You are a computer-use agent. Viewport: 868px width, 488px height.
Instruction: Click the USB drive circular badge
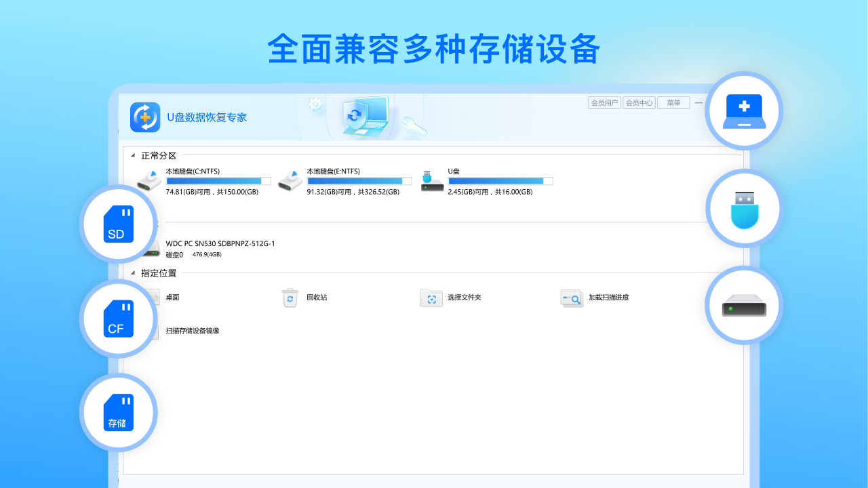pos(744,208)
